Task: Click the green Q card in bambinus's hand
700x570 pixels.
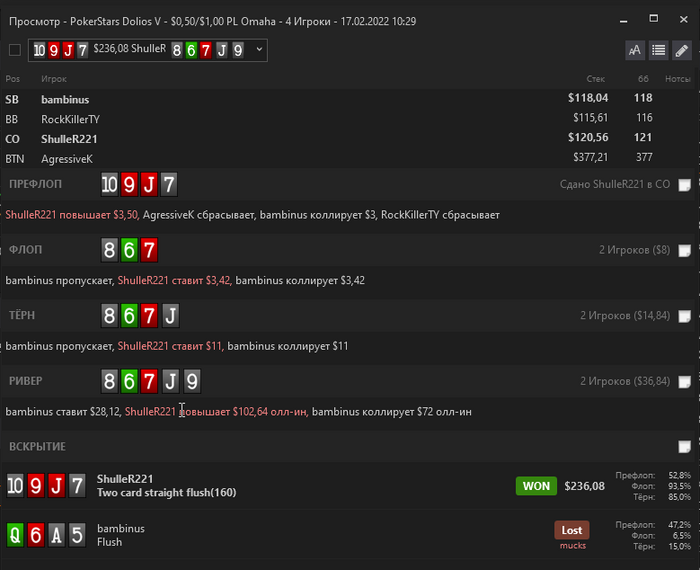Action: point(15,535)
